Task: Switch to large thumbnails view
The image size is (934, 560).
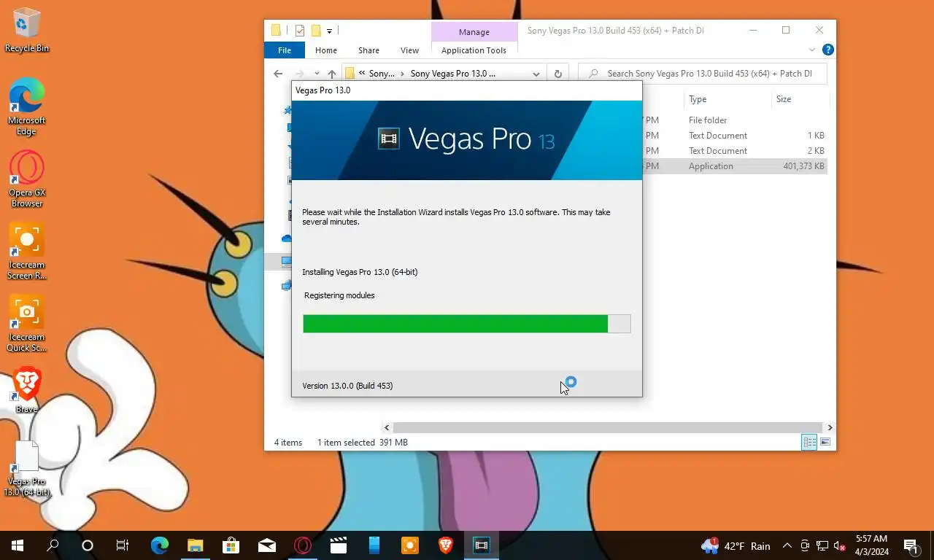Action: (x=825, y=442)
